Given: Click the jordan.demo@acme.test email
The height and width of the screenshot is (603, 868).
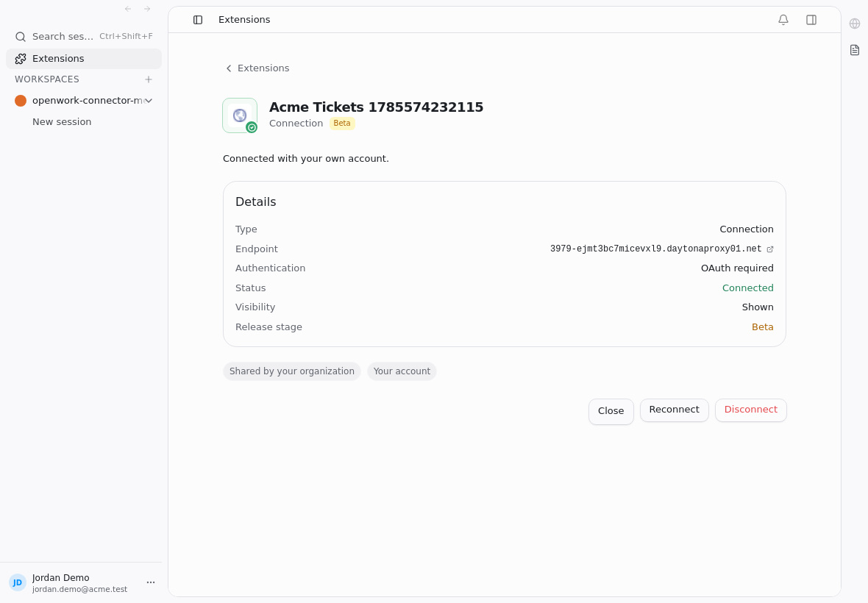Looking at the screenshot, I should [x=79, y=590].
